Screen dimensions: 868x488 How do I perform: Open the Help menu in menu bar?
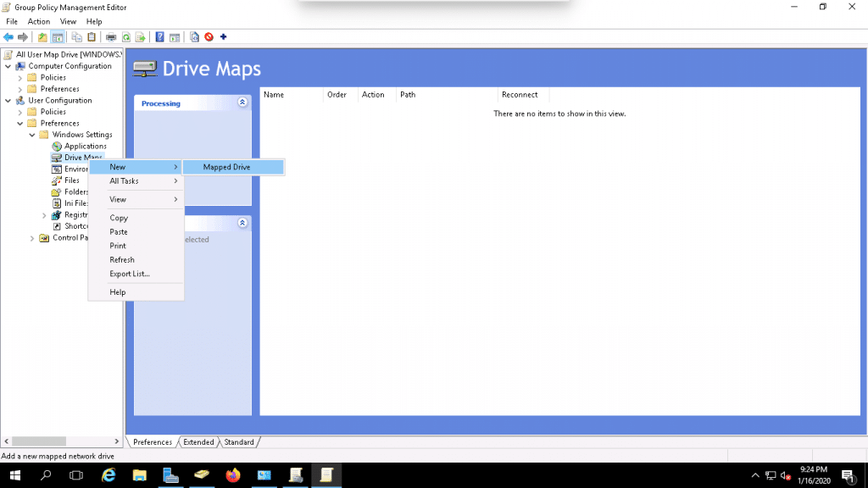coord(94,21)
